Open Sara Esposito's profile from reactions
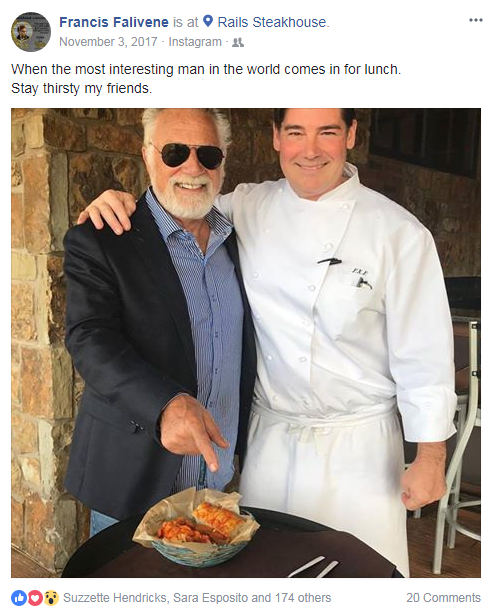491x614 pixels. 211,598
